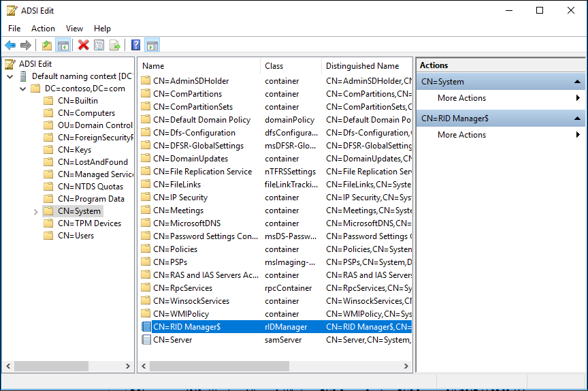Click the ADSI Edit root tree icon
Screen dimensions: 588x391
click(10, 64)
